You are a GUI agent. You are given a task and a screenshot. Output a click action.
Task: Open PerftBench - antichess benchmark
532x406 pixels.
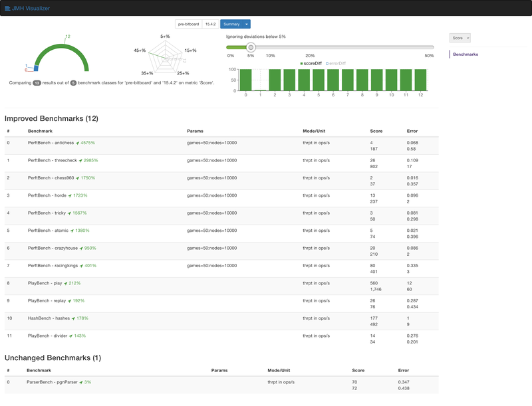pyautogui.click(x=51, y=143)
